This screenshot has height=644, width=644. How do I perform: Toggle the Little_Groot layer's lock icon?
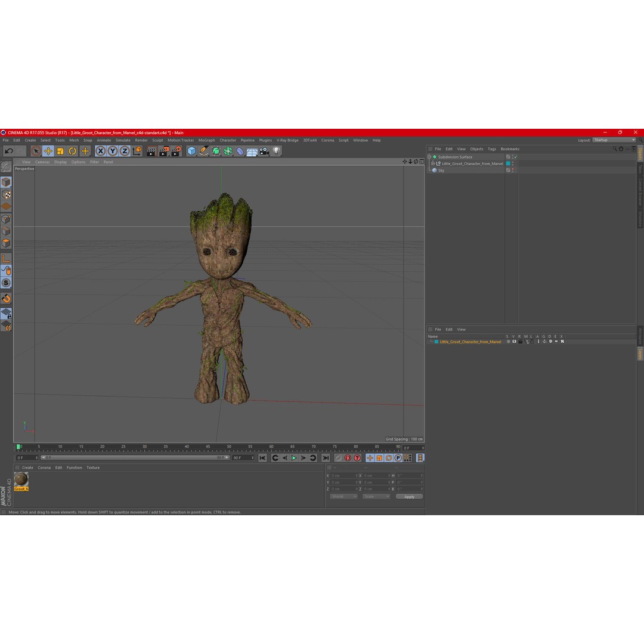(532, 342)
